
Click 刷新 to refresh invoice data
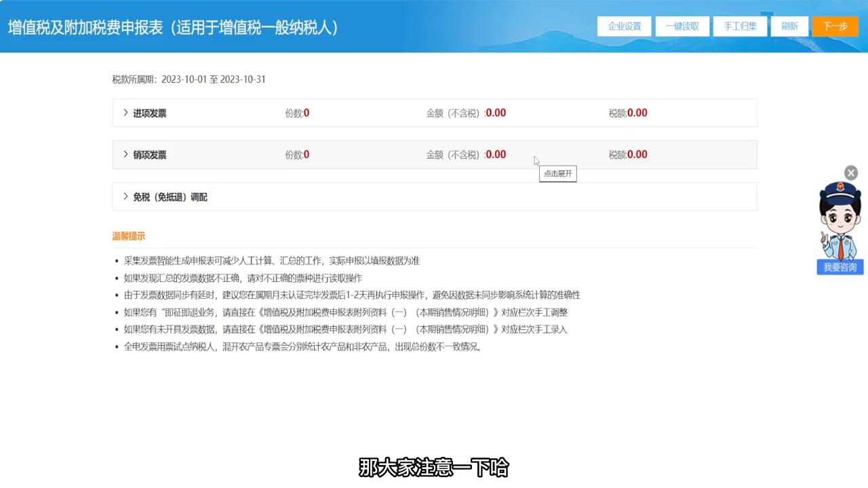(789, 26)
